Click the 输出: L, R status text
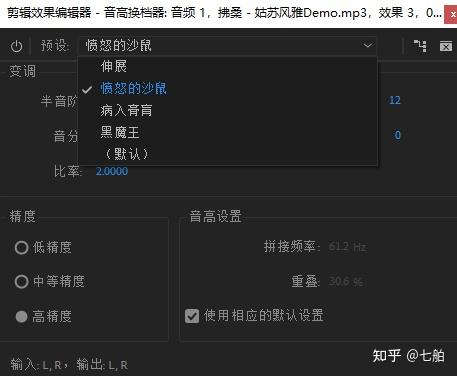Viewport: 457px width, 376px height. pos(102,365)
